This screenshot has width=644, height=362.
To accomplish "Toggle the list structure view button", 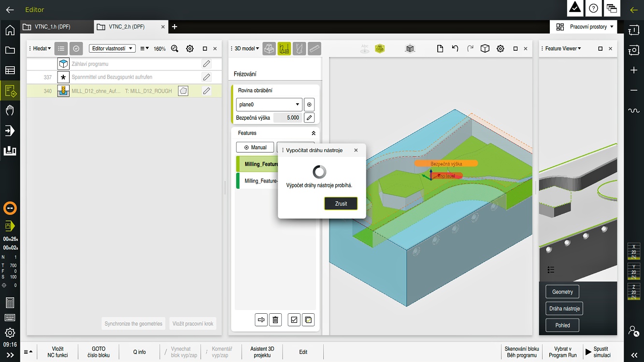I will [61, 49].
